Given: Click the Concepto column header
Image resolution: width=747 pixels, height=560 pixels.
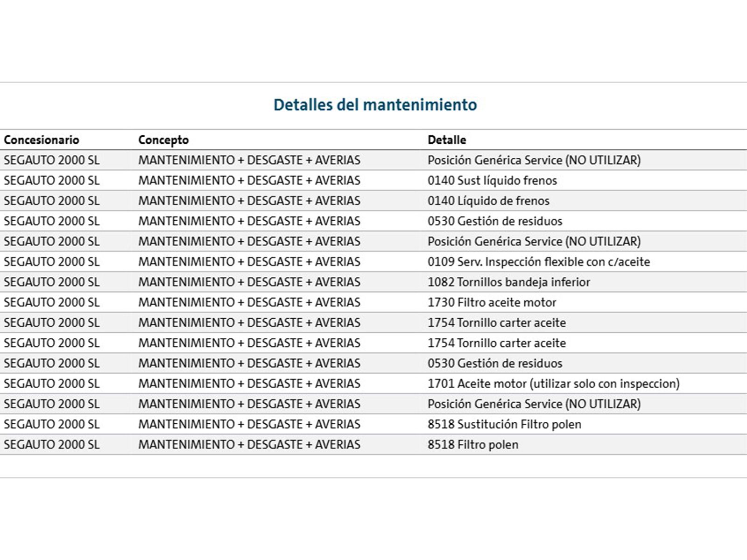Looking at the screenshot, I should [x=163, y=140].
